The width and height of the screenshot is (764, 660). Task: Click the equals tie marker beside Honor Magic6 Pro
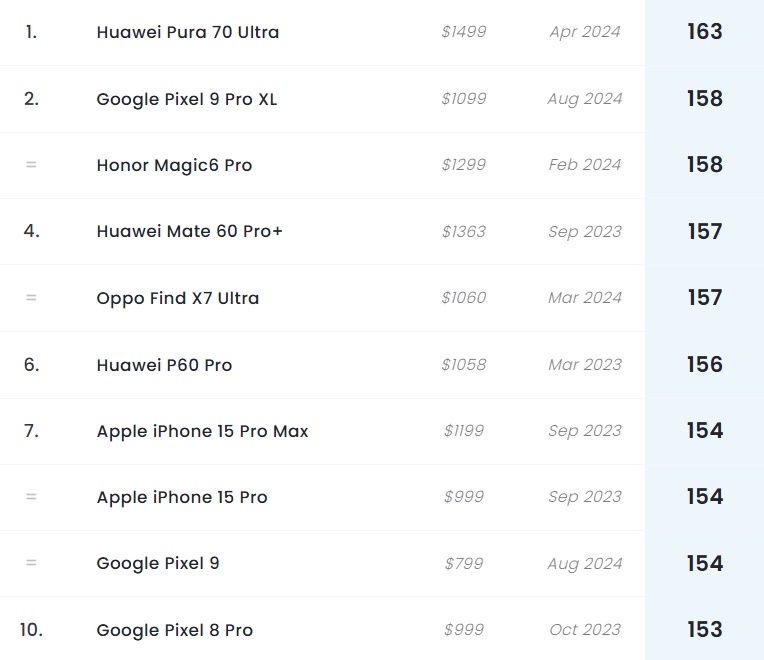click(31, 165)
